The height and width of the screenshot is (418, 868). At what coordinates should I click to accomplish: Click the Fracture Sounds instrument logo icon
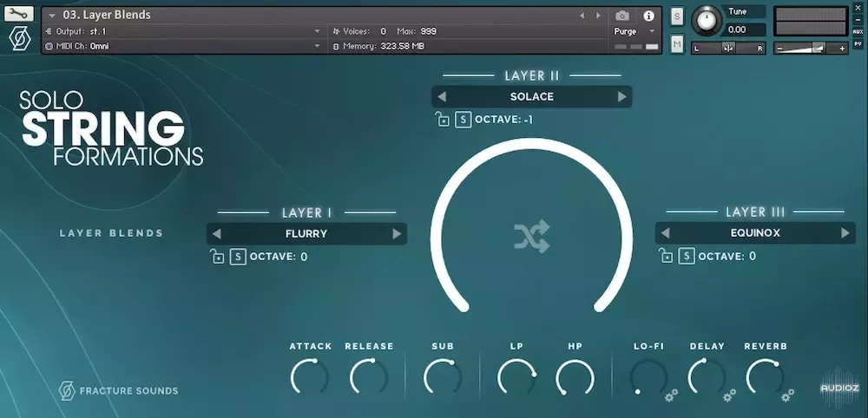coord(20,38)
